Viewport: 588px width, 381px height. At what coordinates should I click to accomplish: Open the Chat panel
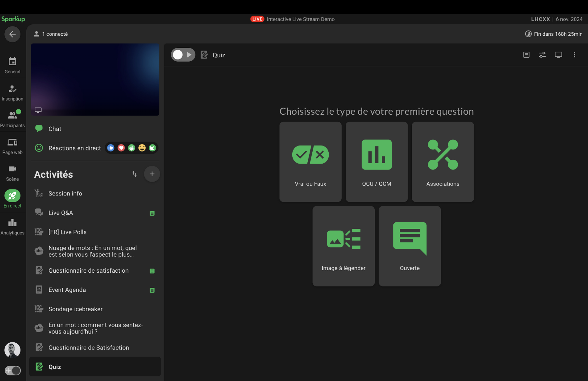click(x=55, y=129)
